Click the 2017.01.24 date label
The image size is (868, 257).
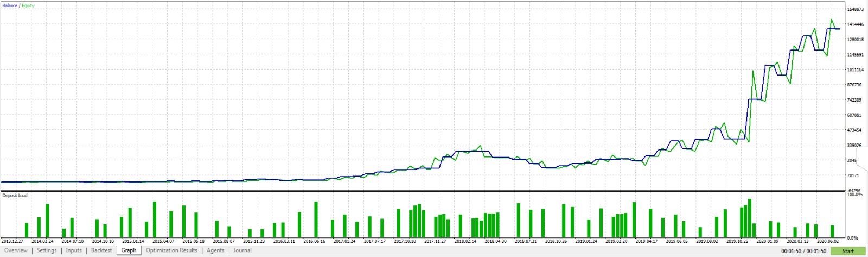click(x=344, y=241)
